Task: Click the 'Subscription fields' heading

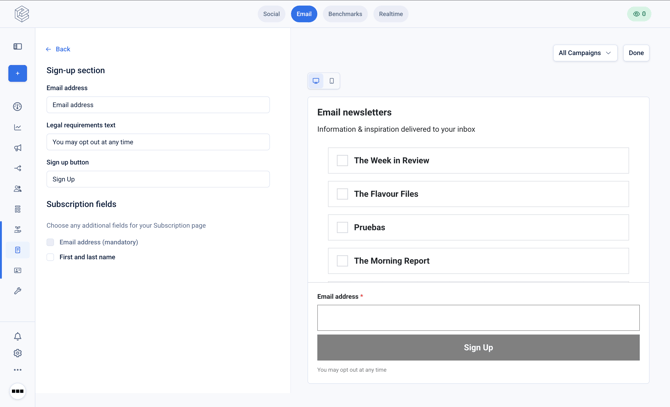Action: click(x=81, y=204)
